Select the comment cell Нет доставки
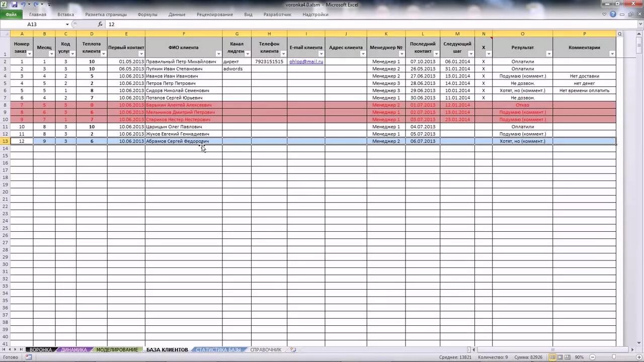Viewport: 644px width, 362px height. 584,76
